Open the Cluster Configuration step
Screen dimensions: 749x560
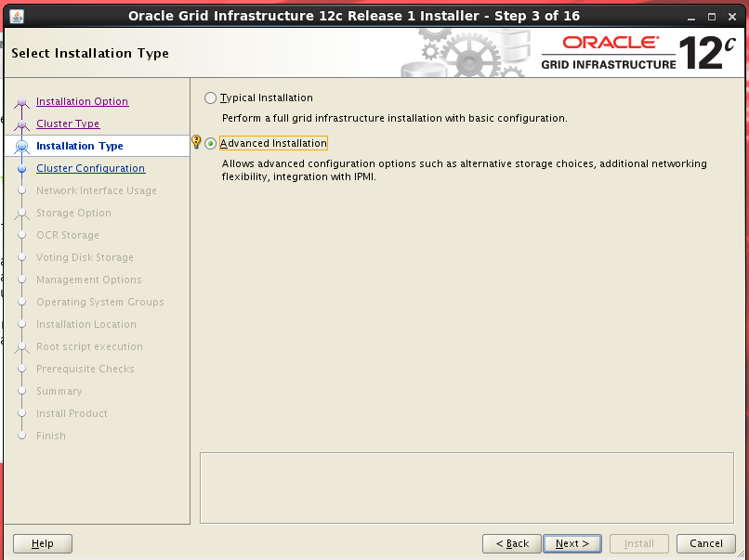point(91,168)
